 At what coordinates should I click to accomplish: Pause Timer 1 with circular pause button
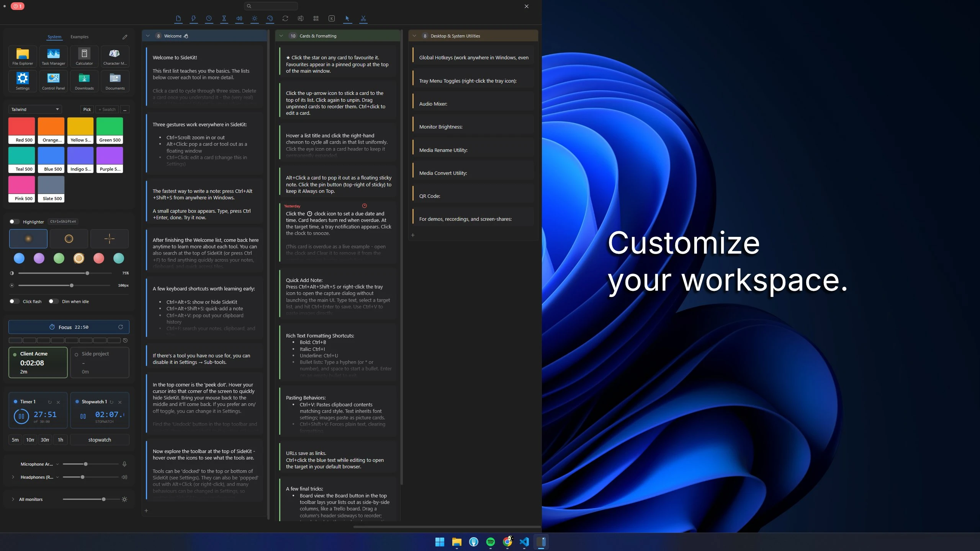click(x=21, y=416)
